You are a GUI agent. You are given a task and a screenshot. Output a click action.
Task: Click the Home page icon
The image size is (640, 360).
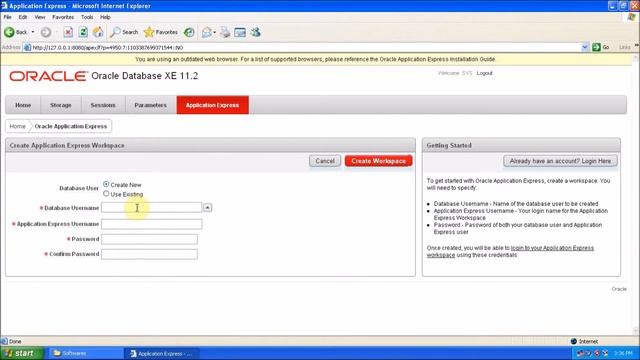point(98,32)
